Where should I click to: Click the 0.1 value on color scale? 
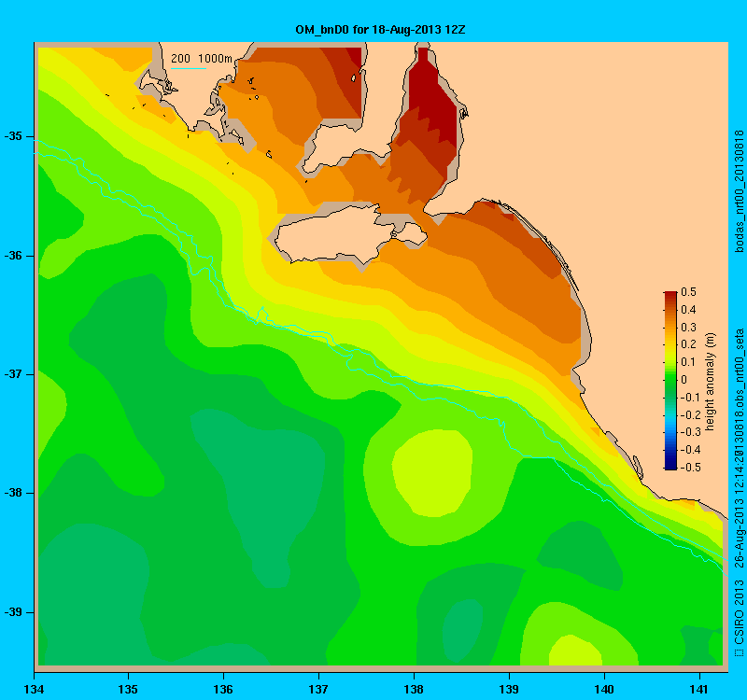(688, 362)
